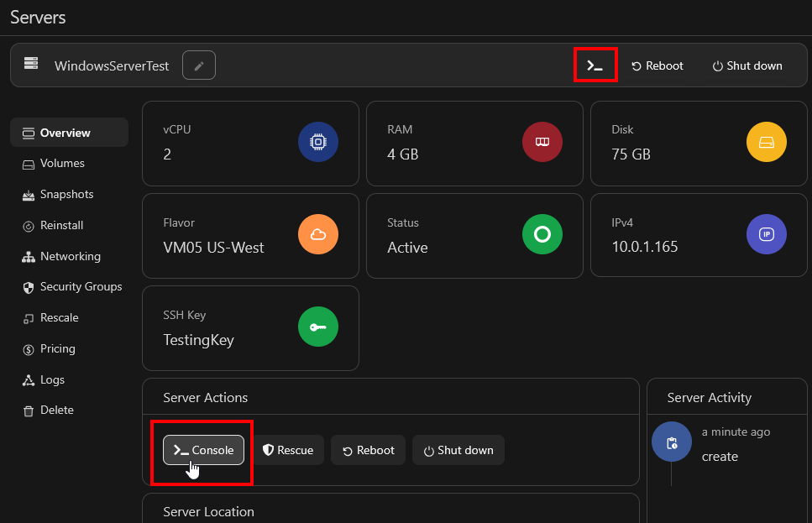Click the purple IPv4 icon
Viewport: 812px width, 523px height.
(x=767, y=235)
